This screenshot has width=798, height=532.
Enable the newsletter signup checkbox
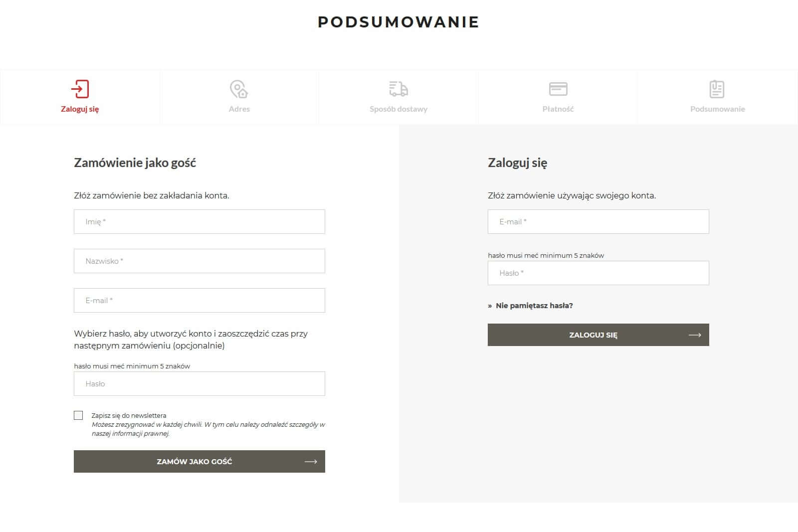(78, 415)
